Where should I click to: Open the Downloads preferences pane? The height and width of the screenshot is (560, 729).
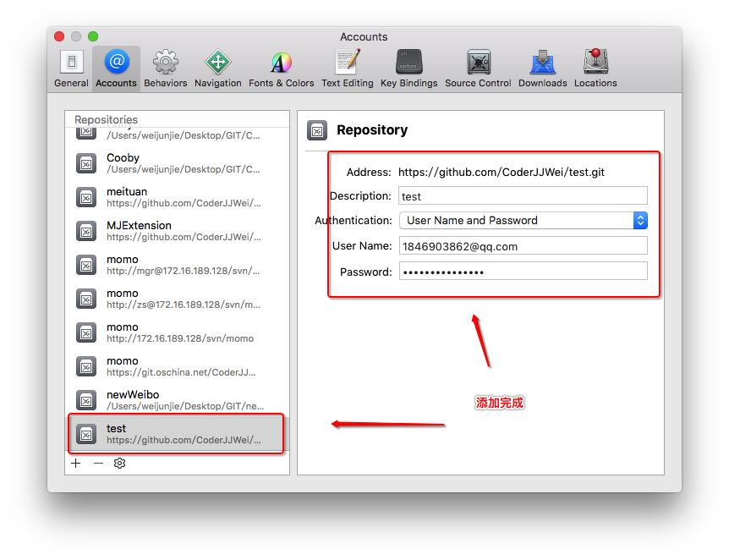click(x=543, y=69)
